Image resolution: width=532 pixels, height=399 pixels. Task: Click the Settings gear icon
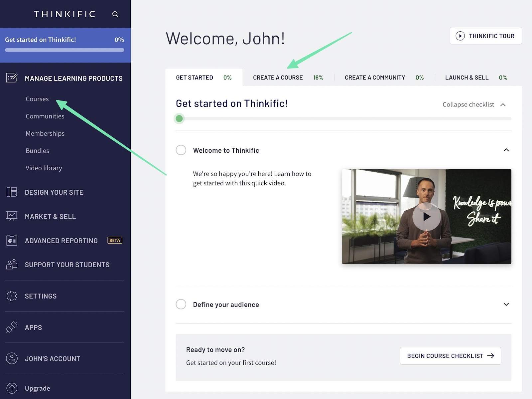click(12, 296)
